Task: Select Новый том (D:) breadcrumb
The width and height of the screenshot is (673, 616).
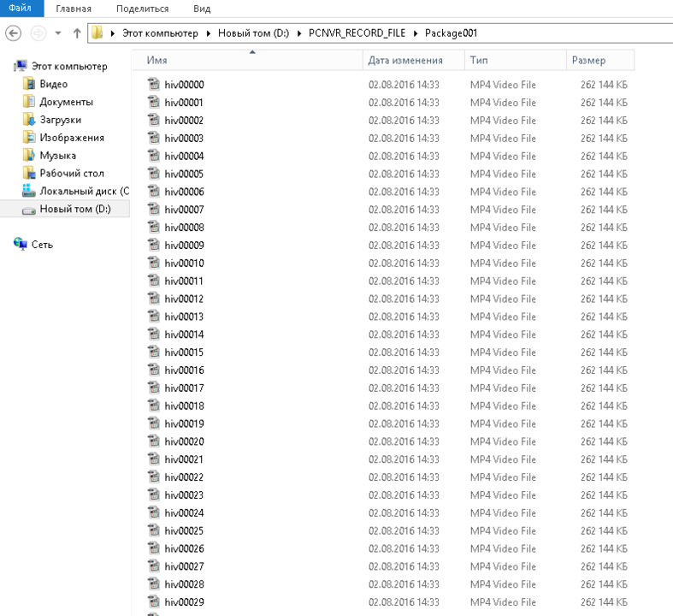Action: point(253,33)
